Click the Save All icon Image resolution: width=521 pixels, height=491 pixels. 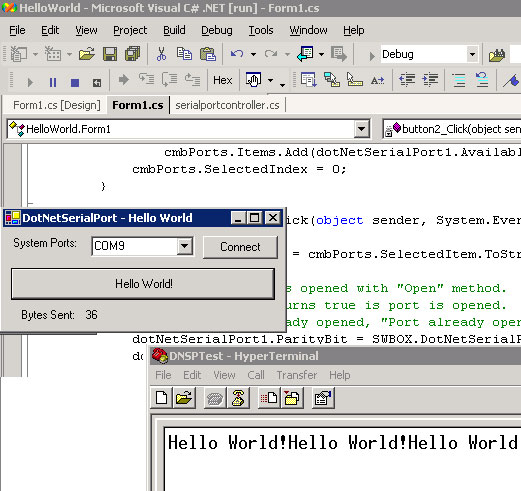(x=132, y=54)
